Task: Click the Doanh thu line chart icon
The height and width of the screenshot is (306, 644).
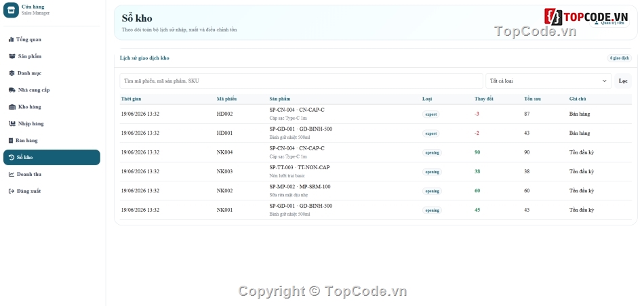Action: point(12,174)
